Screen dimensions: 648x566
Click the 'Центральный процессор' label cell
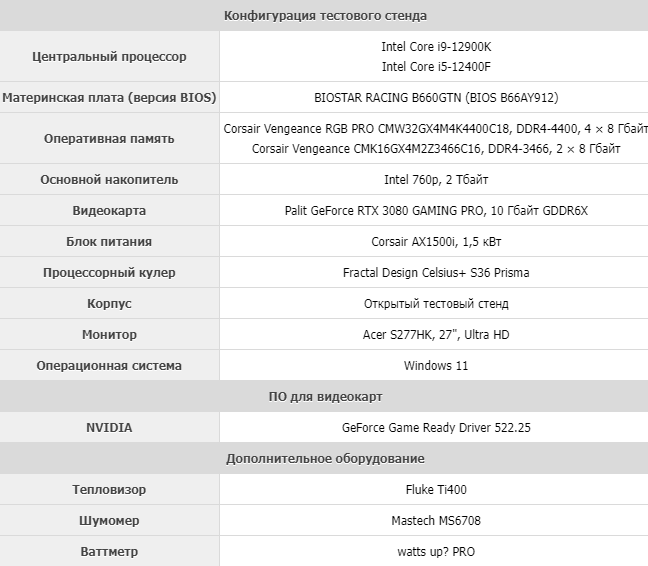[109, 56]
